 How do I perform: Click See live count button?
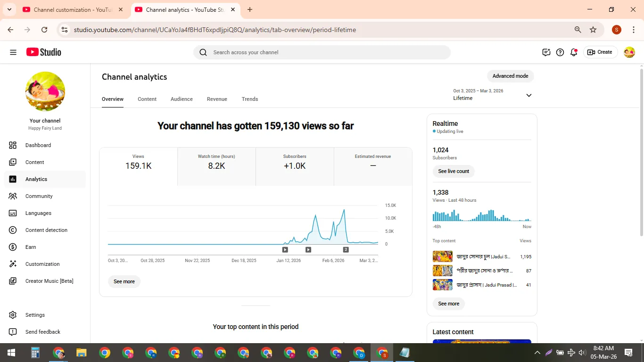tap(454, 171)
